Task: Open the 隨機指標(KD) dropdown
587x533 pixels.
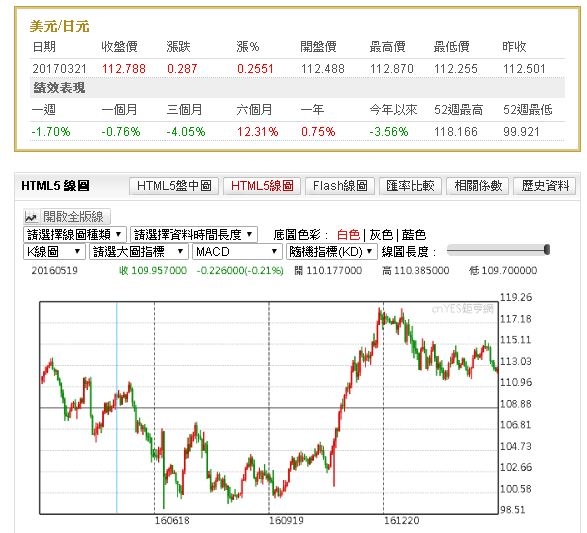Action: (332, 252)
